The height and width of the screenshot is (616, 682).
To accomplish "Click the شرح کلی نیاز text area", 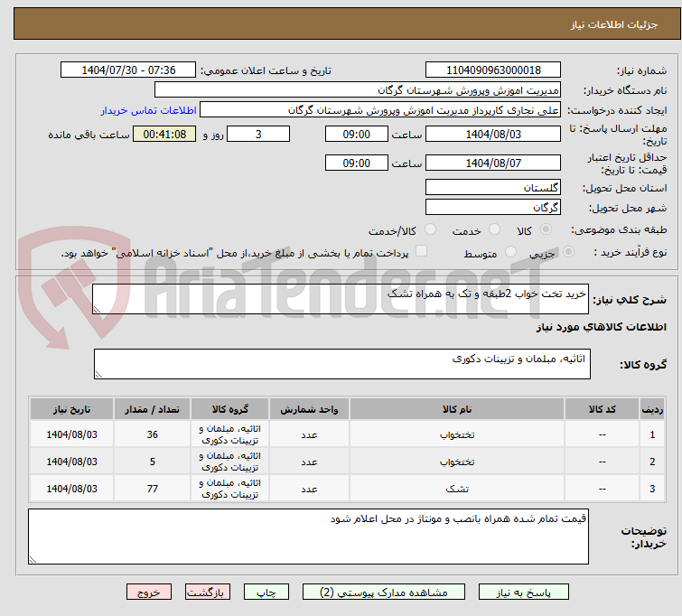I will click(x=341, y=299).
